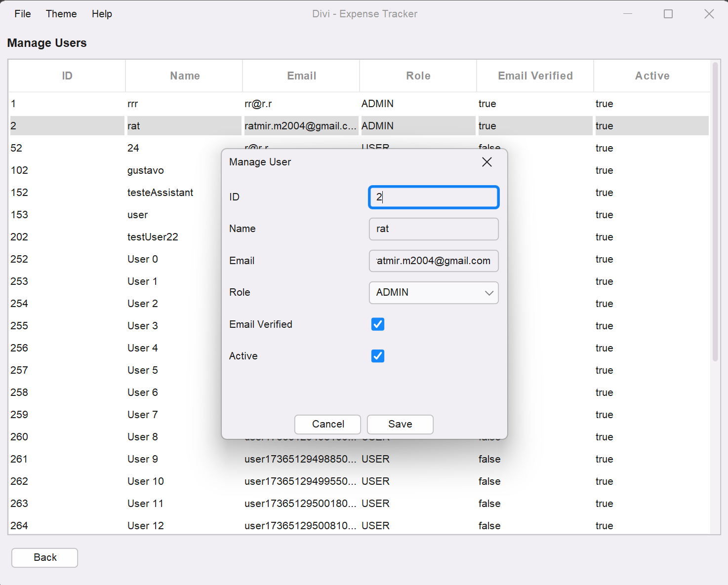This screenshot has width=728, height=585.
Task: Toggle the Email Verified checkbox
Action: click(x=378, y=324)
